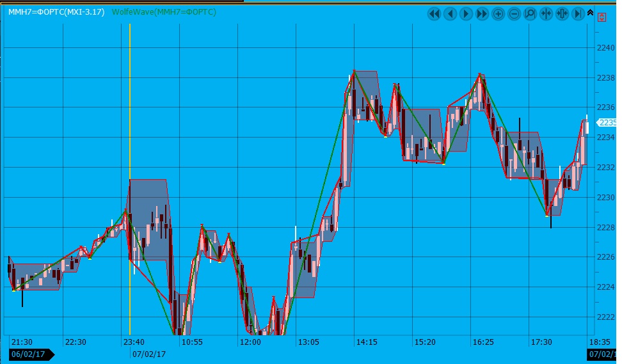Click the fast-forward double-right arrow button
Viewport: 622px width, 364px height.
point(482,13)
